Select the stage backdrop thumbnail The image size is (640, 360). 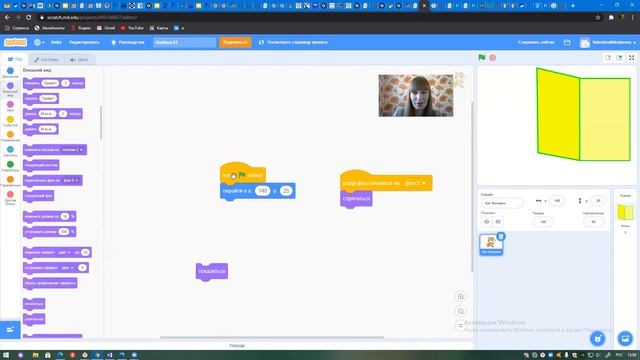click(625, 213)
